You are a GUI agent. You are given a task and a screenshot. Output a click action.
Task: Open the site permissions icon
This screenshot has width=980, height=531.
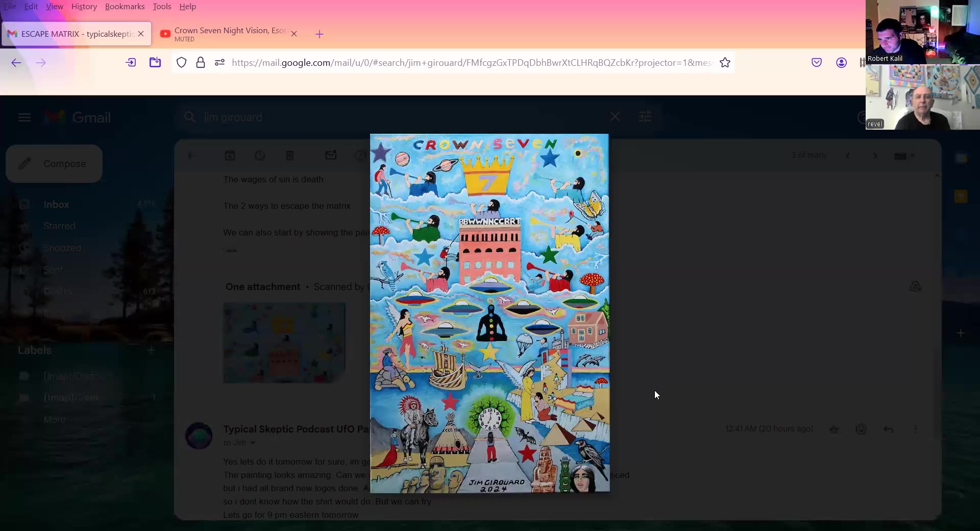(x=220, y=63)
